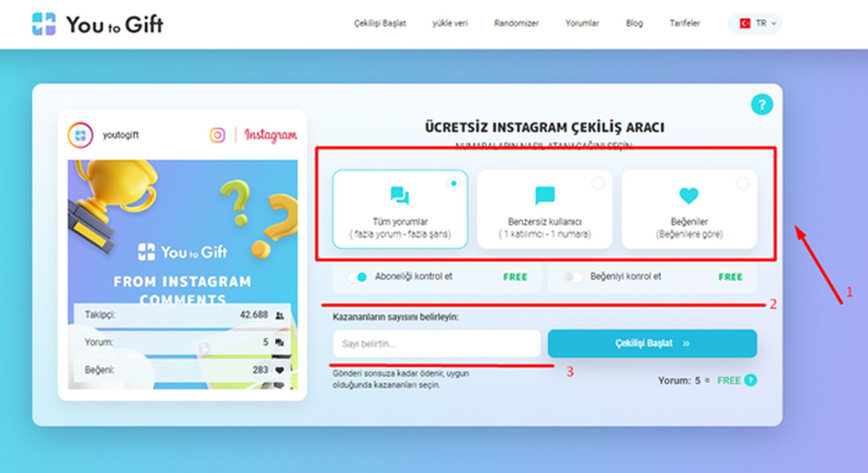Image resolution: width=868 pixels, height=473 pixels.
Task: Enable the Aboneliği kontrol et toggle
Action: click(357, 277)
